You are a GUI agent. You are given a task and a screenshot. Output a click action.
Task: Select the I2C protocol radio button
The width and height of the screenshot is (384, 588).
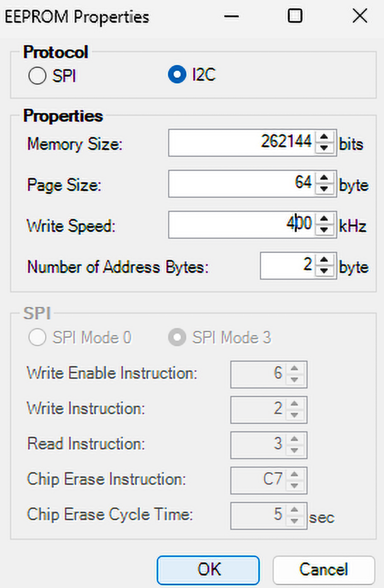click(x=177, y=74)
